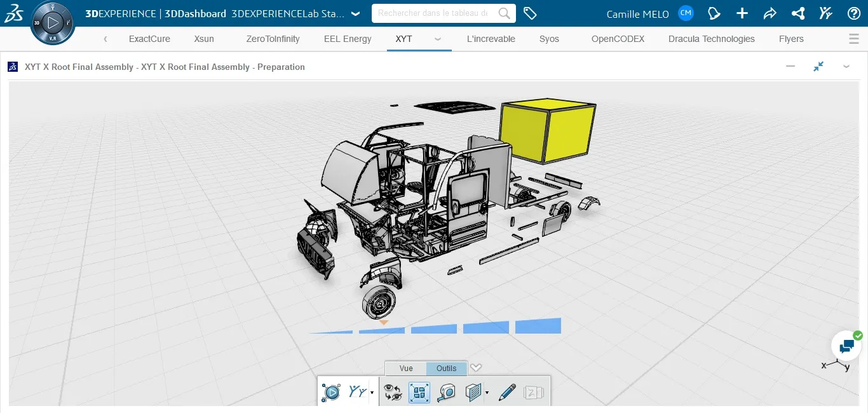Open the widget menu via hamburger icon
Viewport: 868px width, 413px height.
coord(853,39)
